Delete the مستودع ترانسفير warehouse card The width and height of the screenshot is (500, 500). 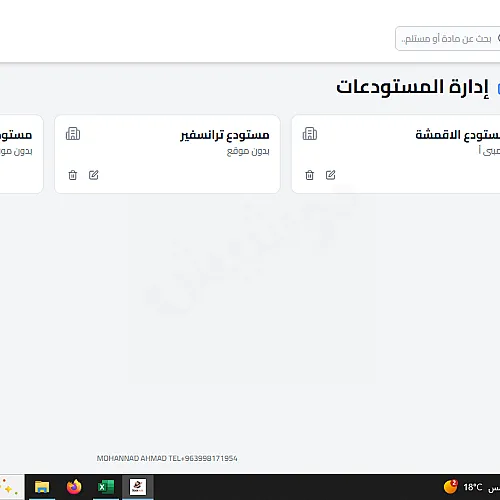pos(73,175)
